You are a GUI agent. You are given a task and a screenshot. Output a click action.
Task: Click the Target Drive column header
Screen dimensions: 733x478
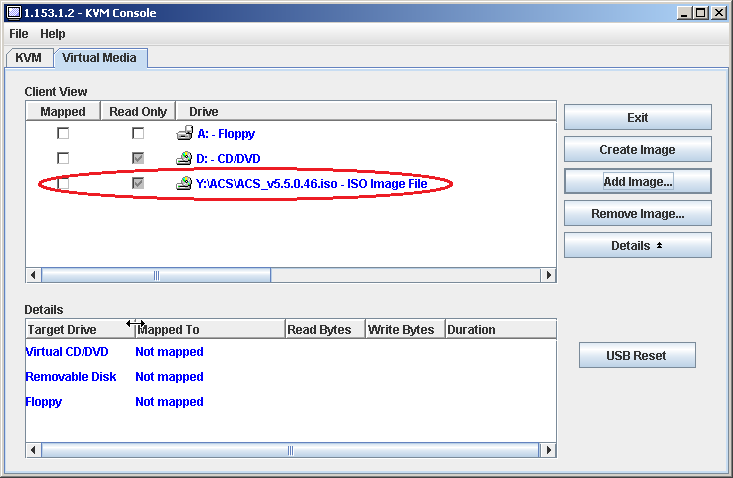point(80,329)
